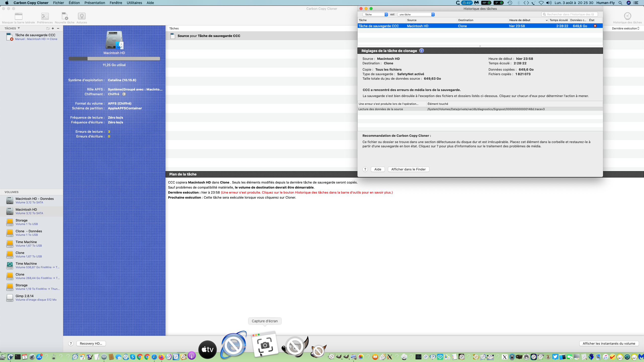Click the volume speaker menu bar icon
Viewport: 644px width, 362px height.
click(x=549, y=3)
